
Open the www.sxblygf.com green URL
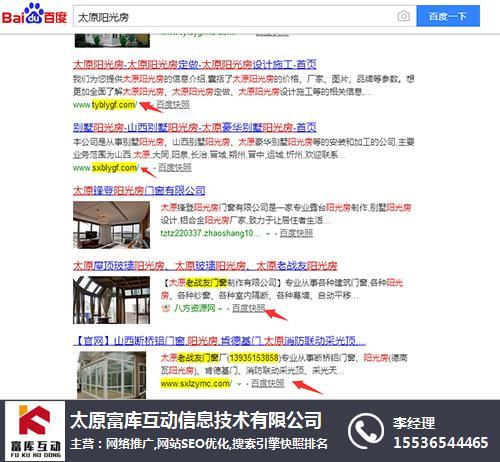[x=106, y=168]
